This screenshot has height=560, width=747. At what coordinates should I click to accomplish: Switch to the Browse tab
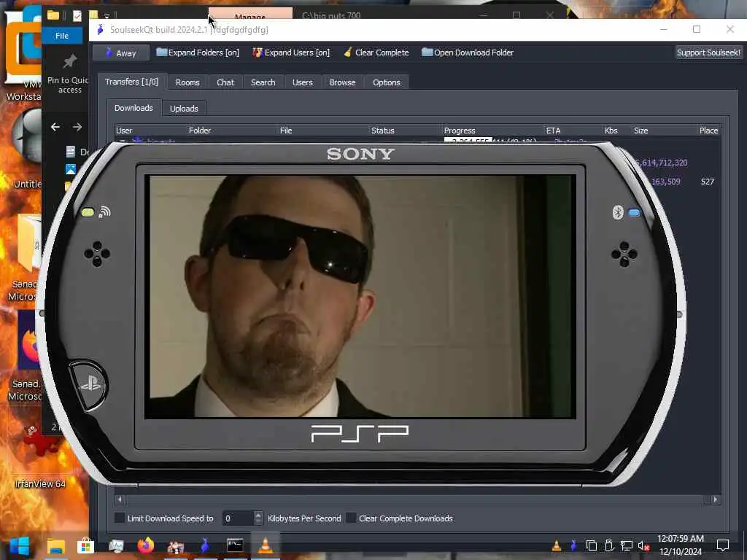(343, 82)
